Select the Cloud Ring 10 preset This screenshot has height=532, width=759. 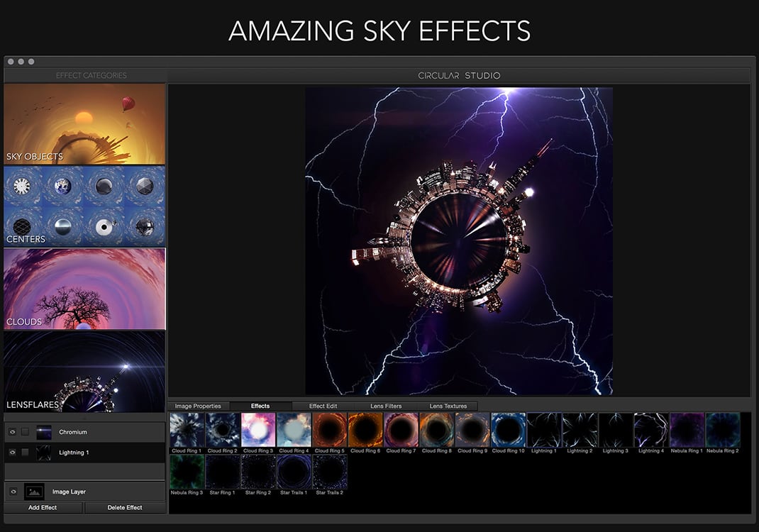point(509,430)
